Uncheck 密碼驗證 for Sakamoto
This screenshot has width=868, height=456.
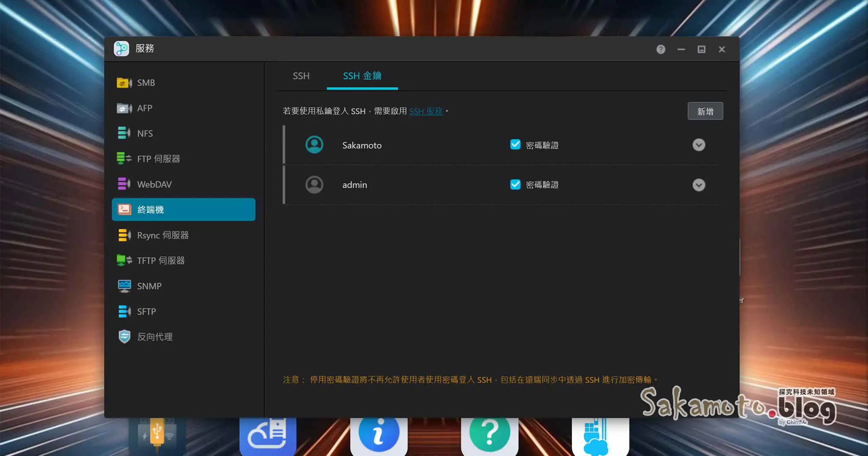(x=515, y=145)
